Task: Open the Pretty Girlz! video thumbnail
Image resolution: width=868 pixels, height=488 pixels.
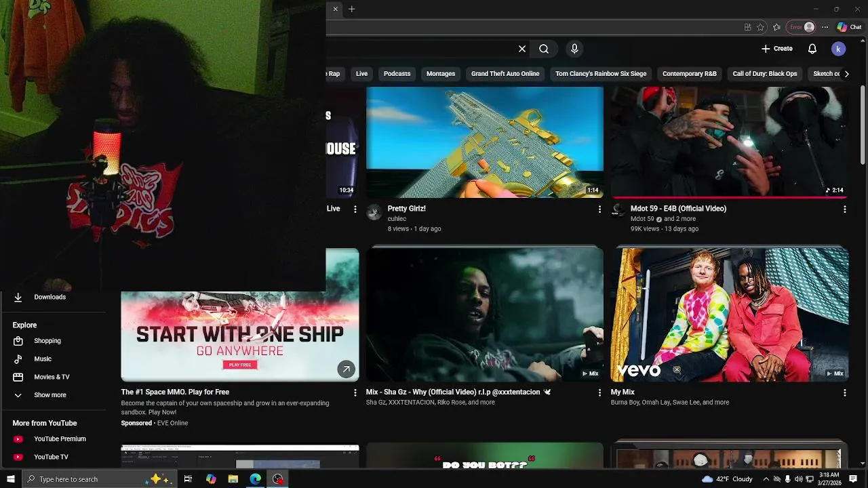Action: tap(485, 142)
